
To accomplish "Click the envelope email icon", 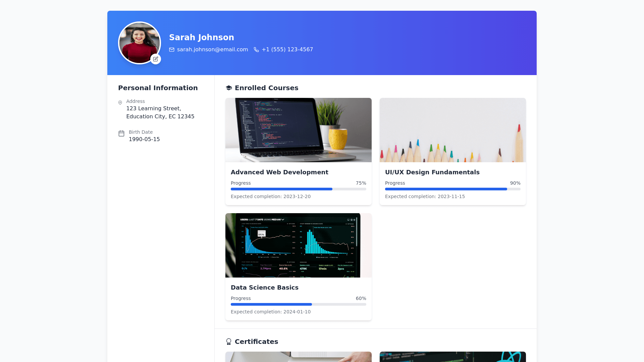I will click(172, 50).
